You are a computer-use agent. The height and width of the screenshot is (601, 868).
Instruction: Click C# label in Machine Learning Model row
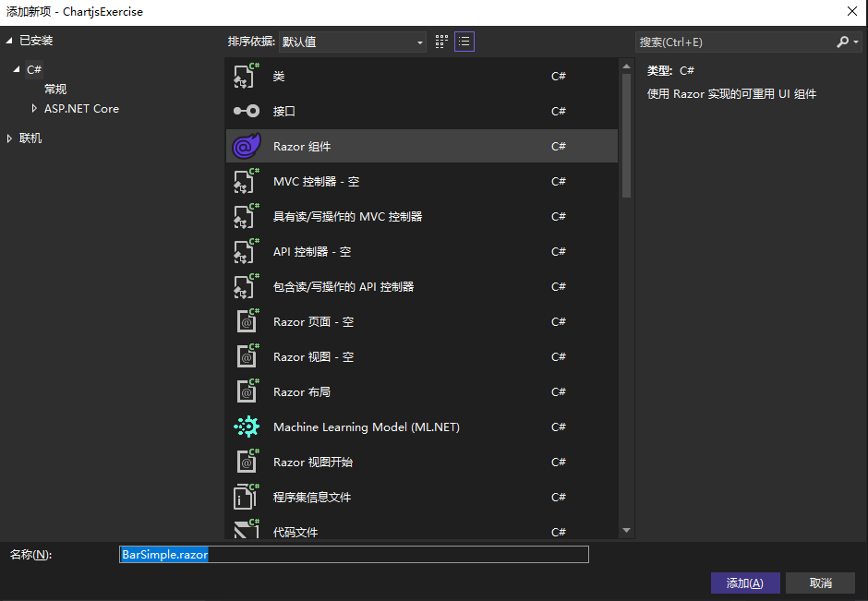(559, 427)
